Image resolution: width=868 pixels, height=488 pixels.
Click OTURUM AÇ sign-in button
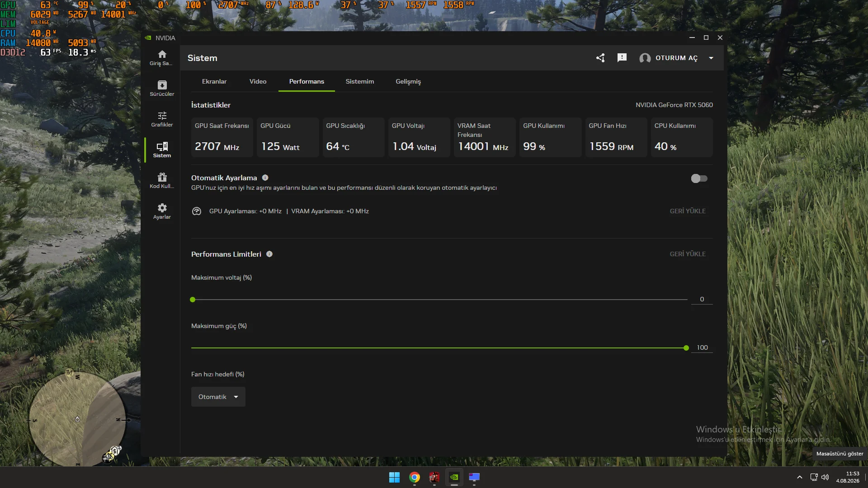pos(676,58)
